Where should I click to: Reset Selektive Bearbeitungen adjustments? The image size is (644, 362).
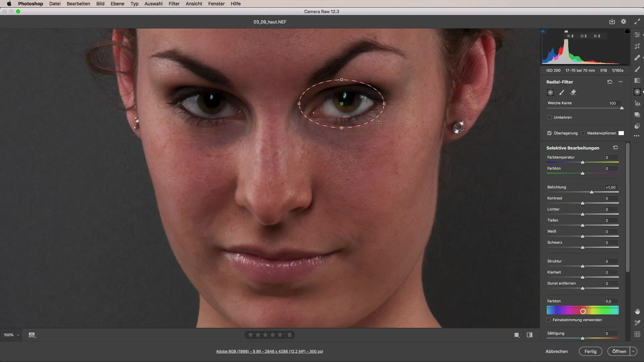(615, 147)
